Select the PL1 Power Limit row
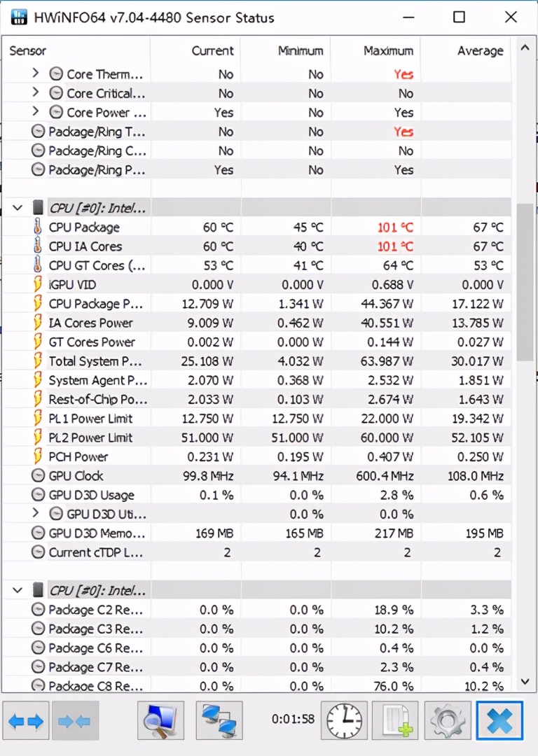The height and width of the screenshot is (756, 538). [x=90, y=419]
